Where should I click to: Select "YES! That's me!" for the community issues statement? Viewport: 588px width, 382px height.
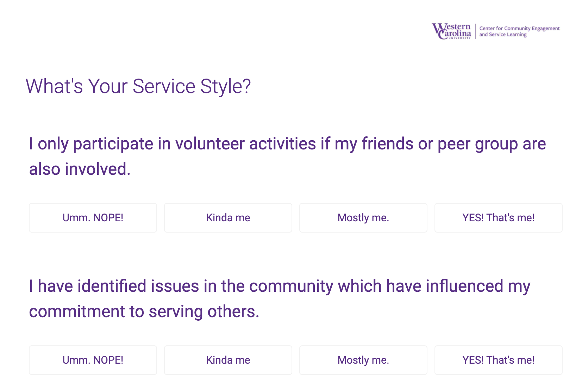499,360
